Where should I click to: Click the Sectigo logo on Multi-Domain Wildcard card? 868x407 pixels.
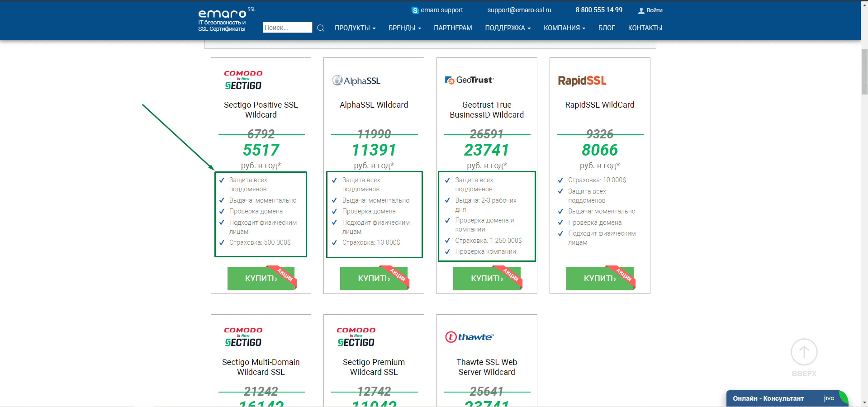tap(243, 337)
